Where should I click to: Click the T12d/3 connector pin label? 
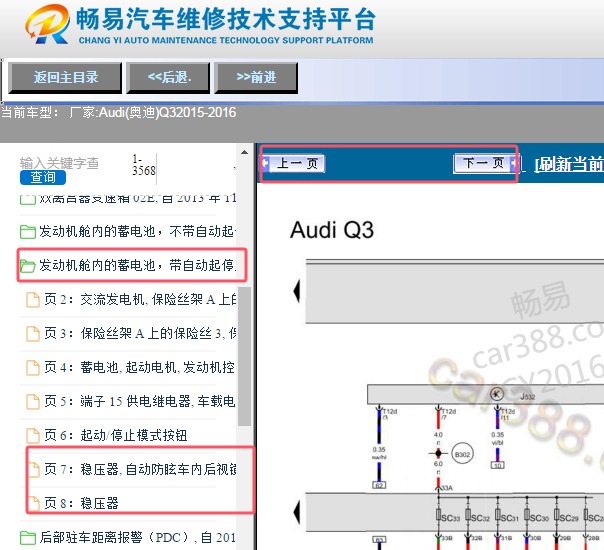389,414
